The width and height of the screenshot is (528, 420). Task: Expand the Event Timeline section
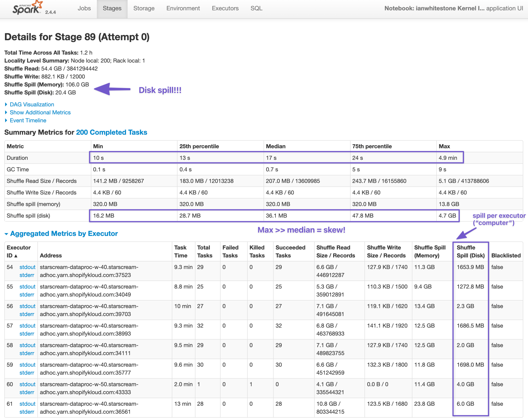[28, 121]
